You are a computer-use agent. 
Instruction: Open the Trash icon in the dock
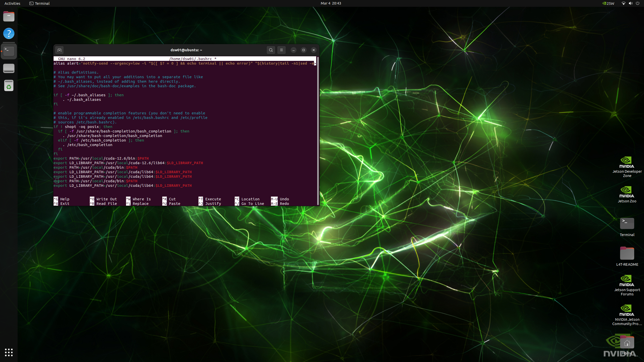(9, 86)
